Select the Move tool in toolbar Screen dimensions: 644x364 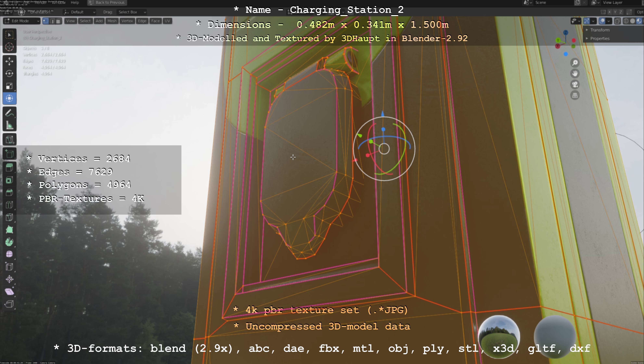point(9,61)
